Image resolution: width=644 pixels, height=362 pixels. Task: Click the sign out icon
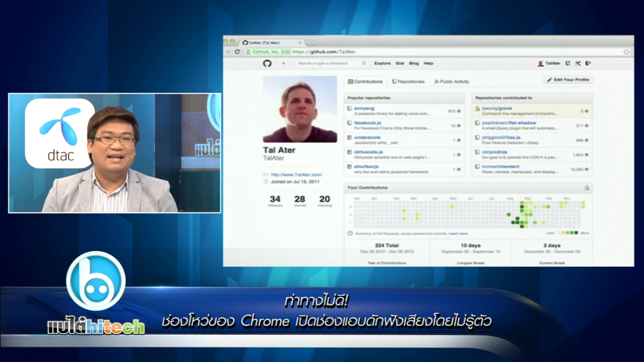point(588,63)
